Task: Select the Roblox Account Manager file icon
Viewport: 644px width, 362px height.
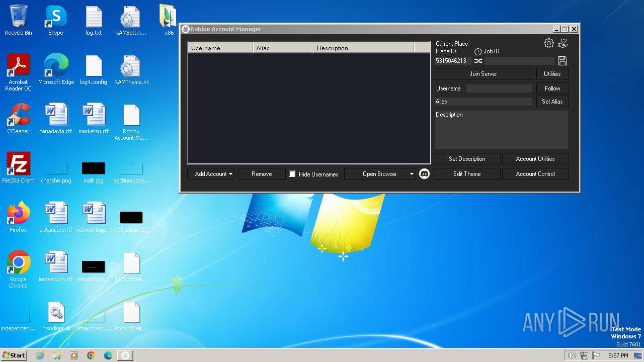Action: click(131, 122)
